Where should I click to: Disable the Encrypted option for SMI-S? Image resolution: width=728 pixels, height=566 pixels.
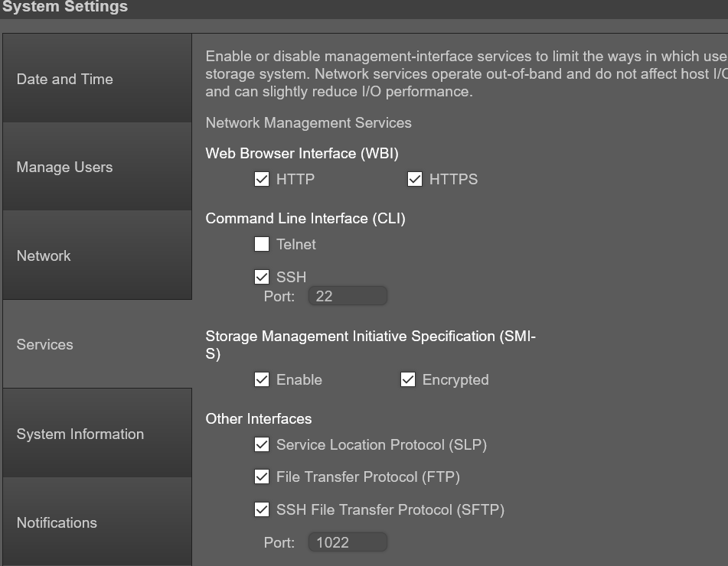(407, 379)
